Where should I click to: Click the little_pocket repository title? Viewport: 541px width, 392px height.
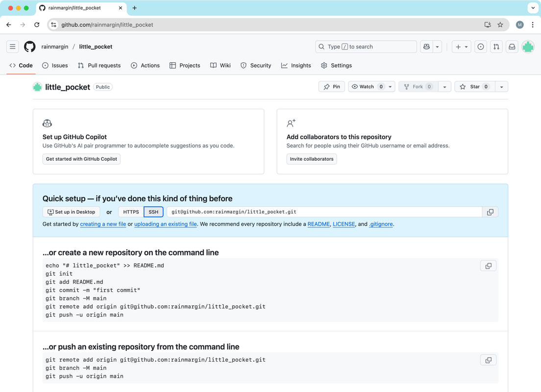68,87
